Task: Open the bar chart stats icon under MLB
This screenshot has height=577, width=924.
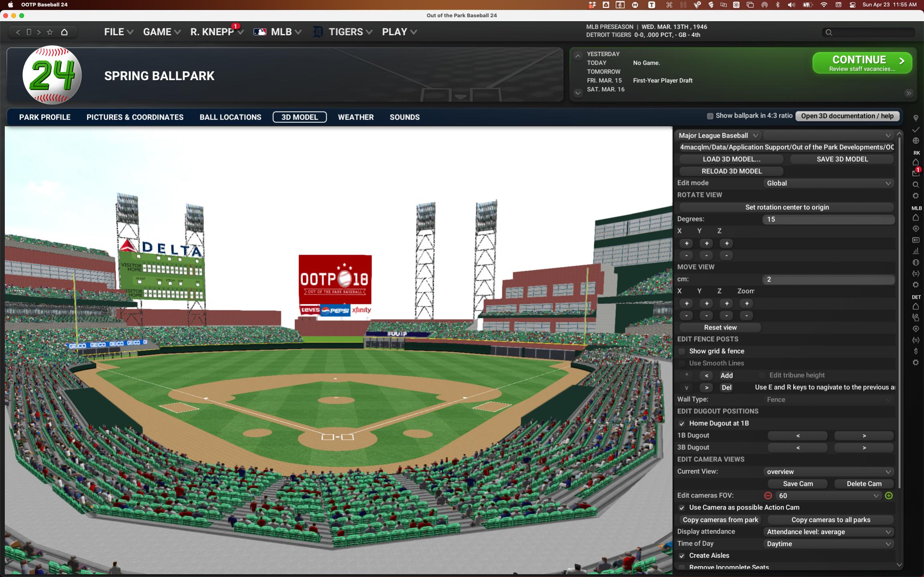Action: tap(916, 251)
